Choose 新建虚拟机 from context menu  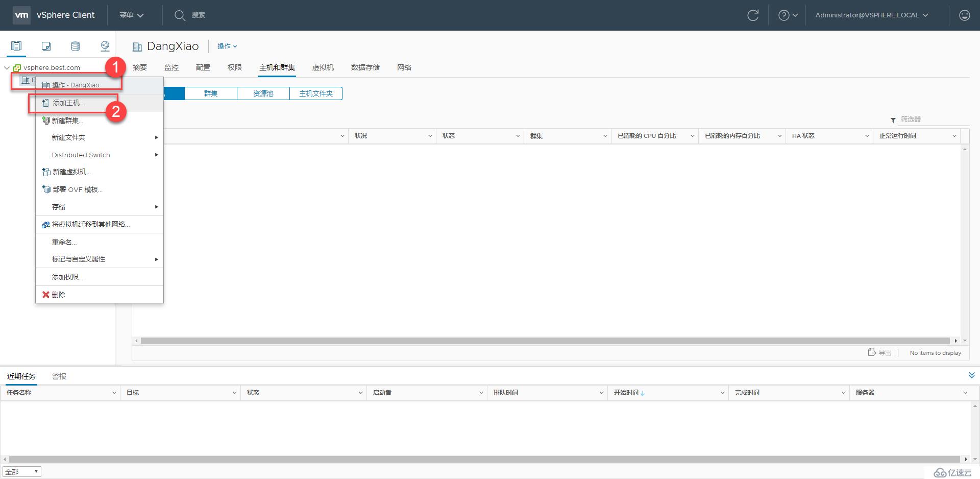coord(100,172)
